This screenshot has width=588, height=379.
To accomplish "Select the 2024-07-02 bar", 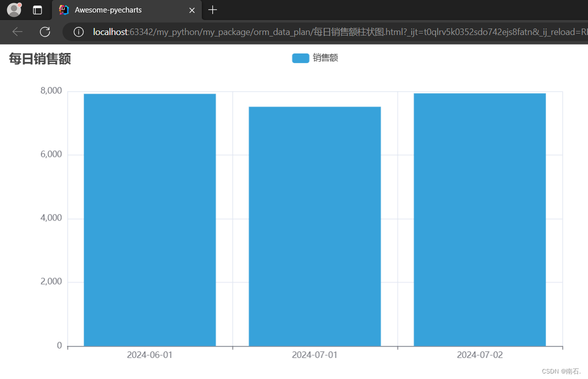I will point(480,219).
